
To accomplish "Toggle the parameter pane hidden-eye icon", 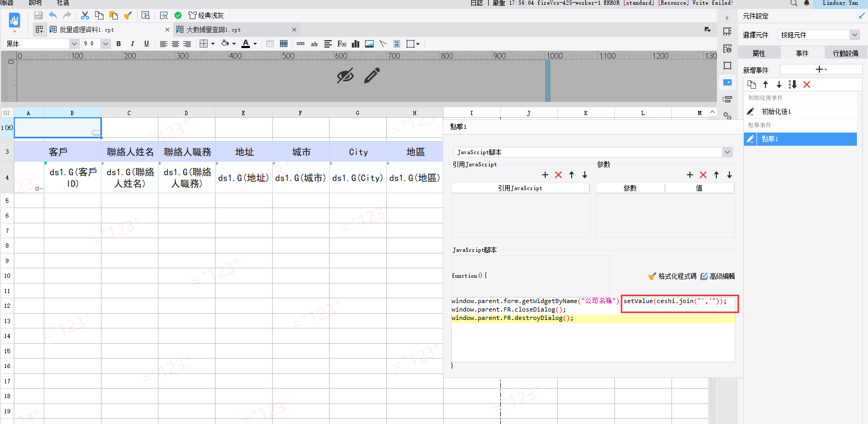I will (x=346, y=76).
